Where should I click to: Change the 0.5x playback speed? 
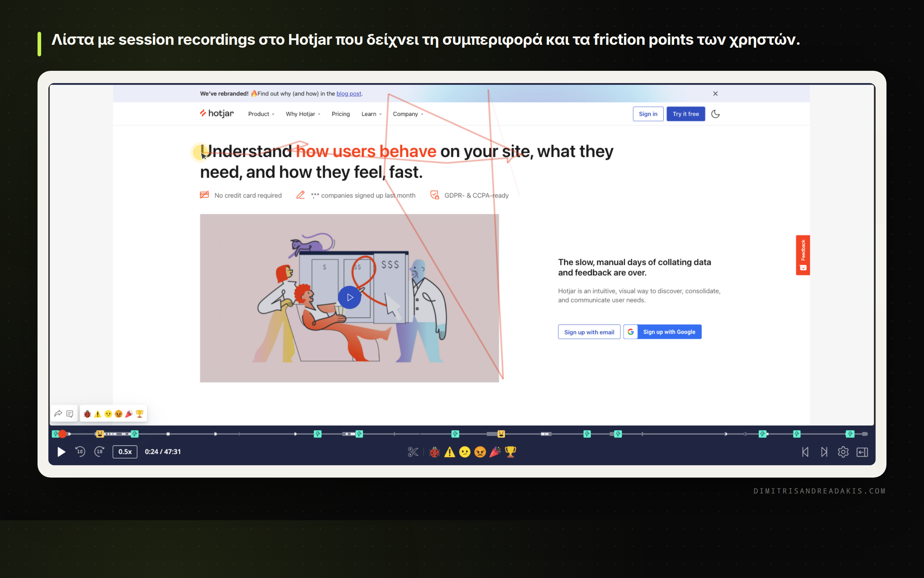click(125, 452)
